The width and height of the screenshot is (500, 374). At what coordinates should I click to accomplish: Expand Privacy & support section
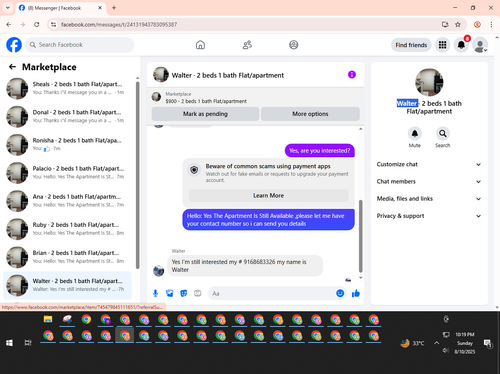[x=429, y=216]
